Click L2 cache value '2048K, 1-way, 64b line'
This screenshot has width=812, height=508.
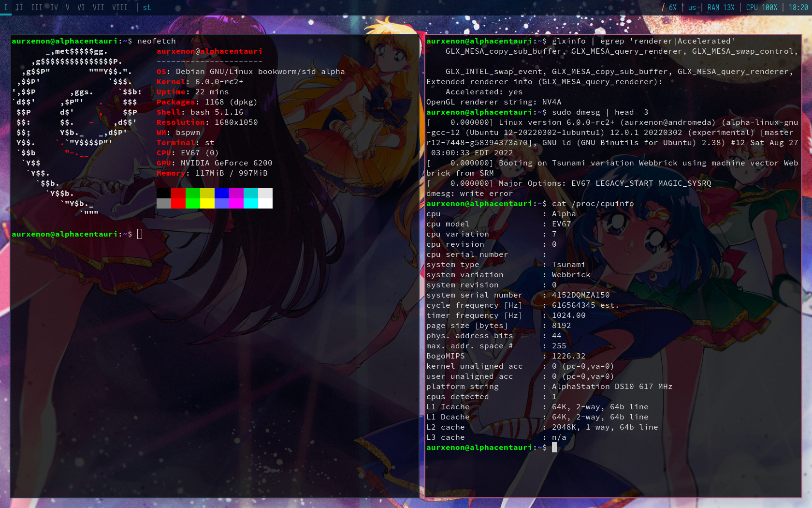(605, 427)
